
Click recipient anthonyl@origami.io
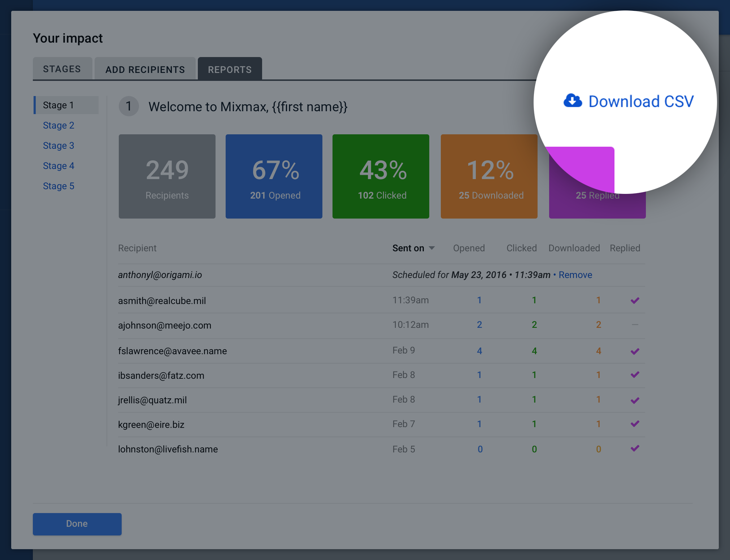click(160, 275)
